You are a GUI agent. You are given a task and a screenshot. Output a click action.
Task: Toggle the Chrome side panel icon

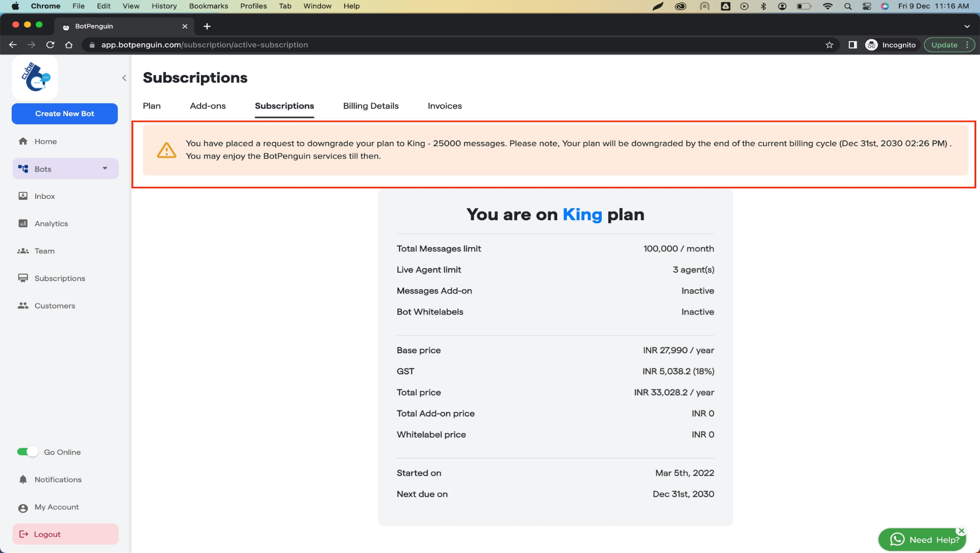pyautogui.click(x=852, y=45)
